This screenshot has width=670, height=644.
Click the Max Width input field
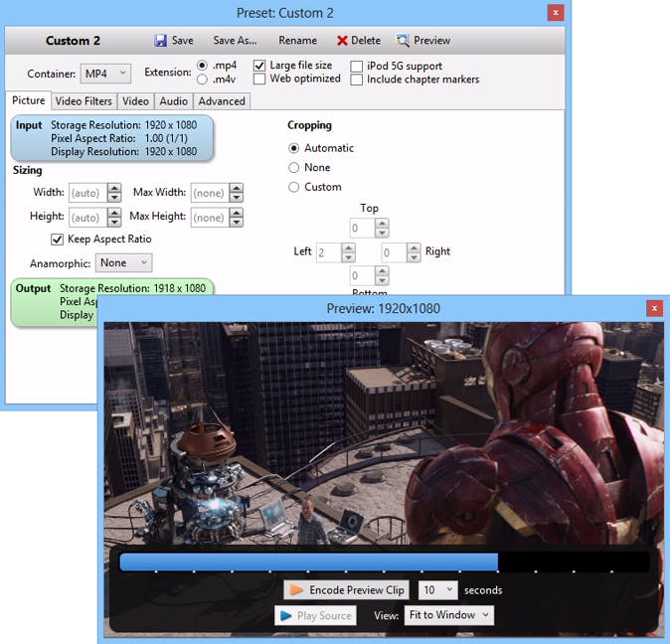(x=210, y=193)
